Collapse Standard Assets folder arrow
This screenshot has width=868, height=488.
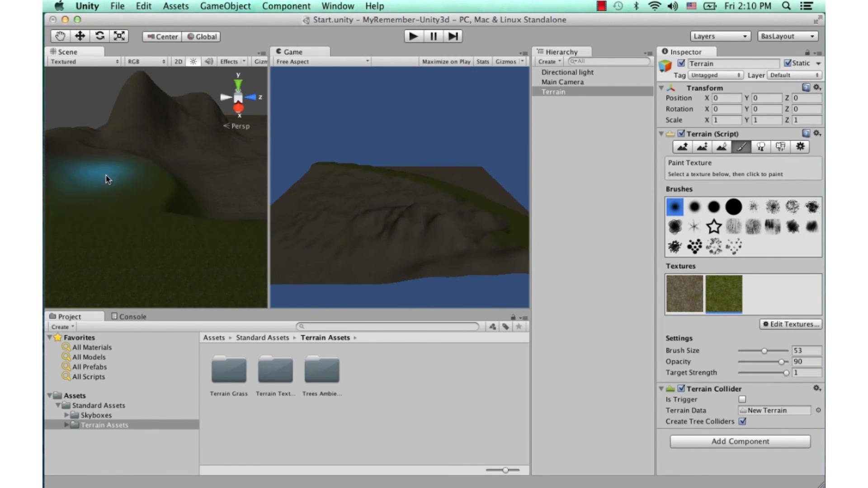58,405
